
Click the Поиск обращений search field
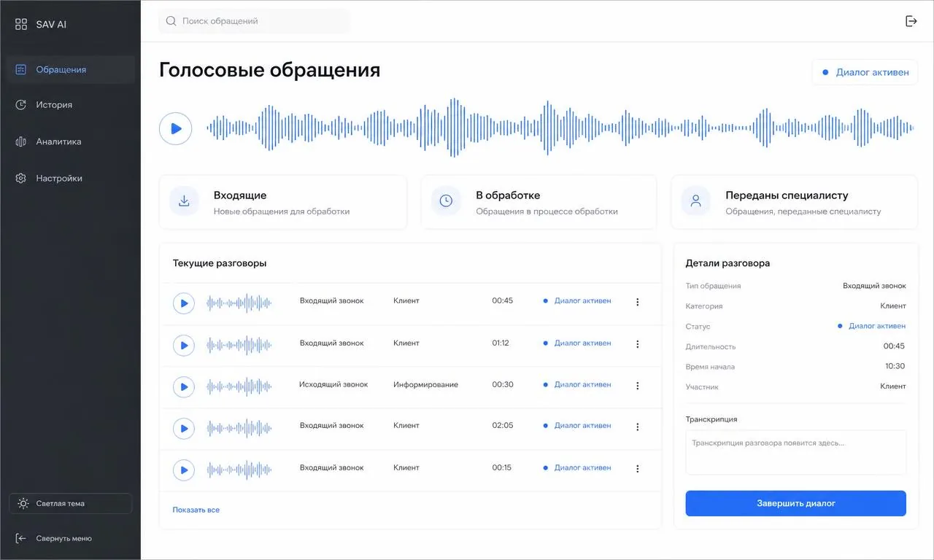(255, 21)
